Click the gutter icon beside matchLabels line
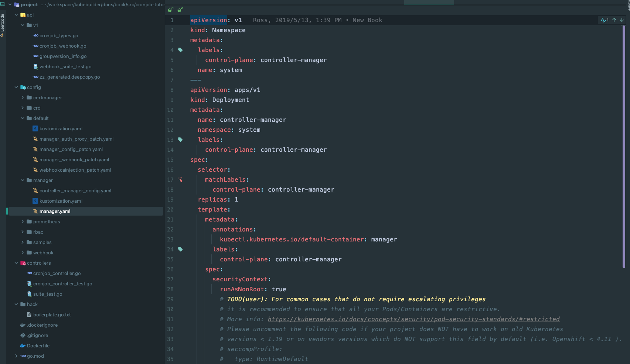The width and height of the screenshot is (630, 364). coord(180,179)
